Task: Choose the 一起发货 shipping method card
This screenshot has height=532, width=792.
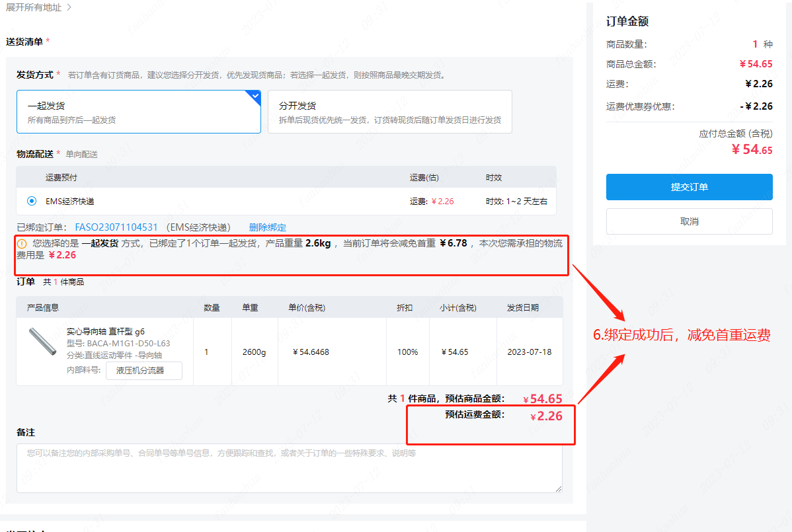Action: pos(138,112)
